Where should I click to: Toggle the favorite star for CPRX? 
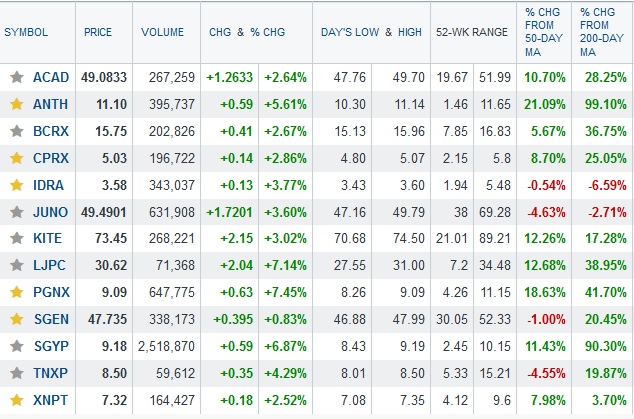click(x=17, y=158)
